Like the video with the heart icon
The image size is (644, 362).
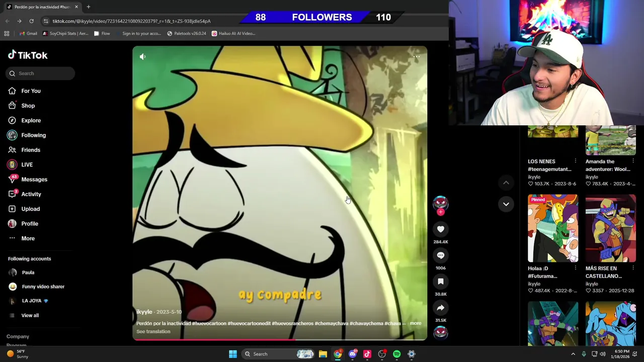point(440,229)
